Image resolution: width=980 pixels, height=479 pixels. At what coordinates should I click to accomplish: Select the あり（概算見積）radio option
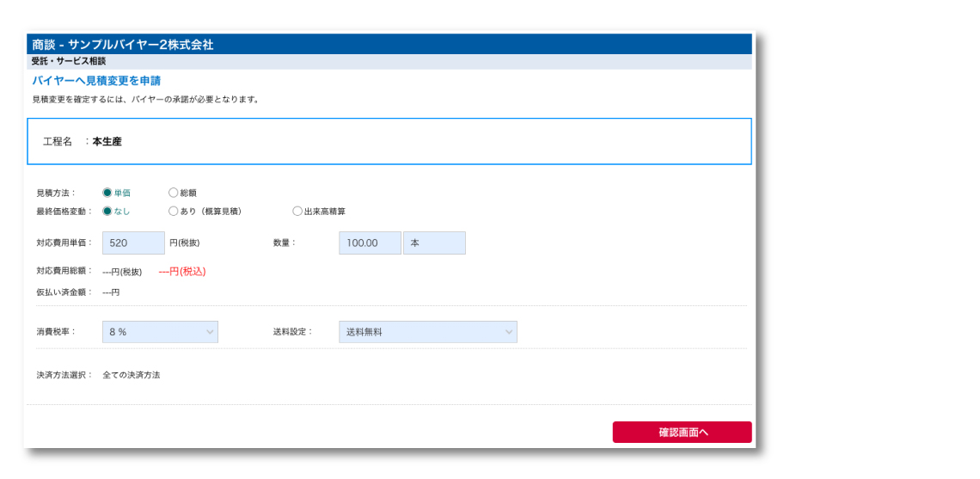[x=174, y=211]
